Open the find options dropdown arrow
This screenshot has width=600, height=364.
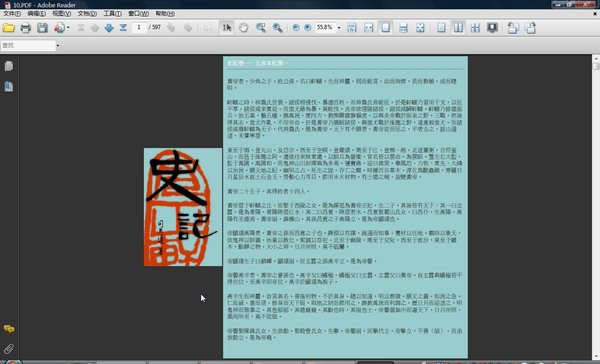coord(58,46)
